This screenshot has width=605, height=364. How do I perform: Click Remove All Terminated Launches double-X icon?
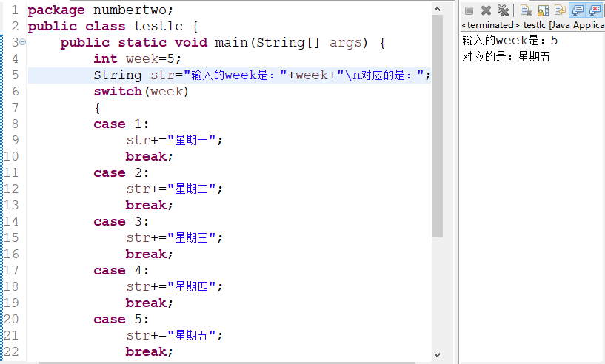coord(503,10)
